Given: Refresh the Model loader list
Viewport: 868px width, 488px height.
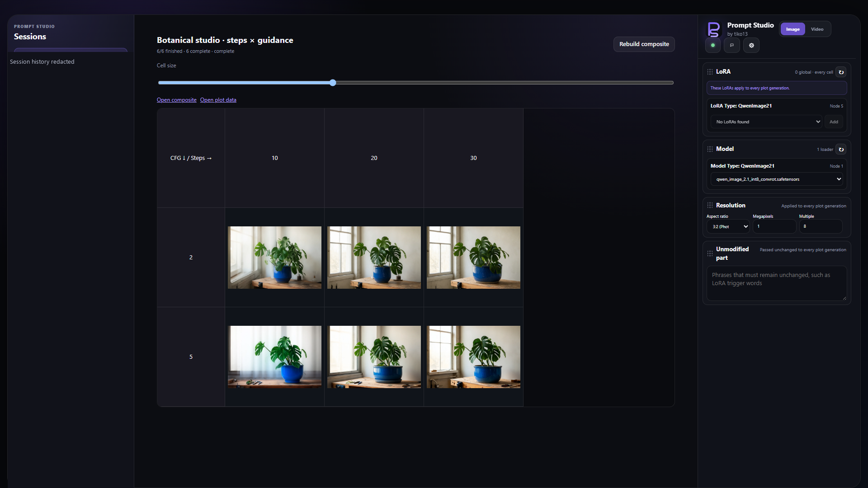Looking at the screenshot, I should coord(841,150).
